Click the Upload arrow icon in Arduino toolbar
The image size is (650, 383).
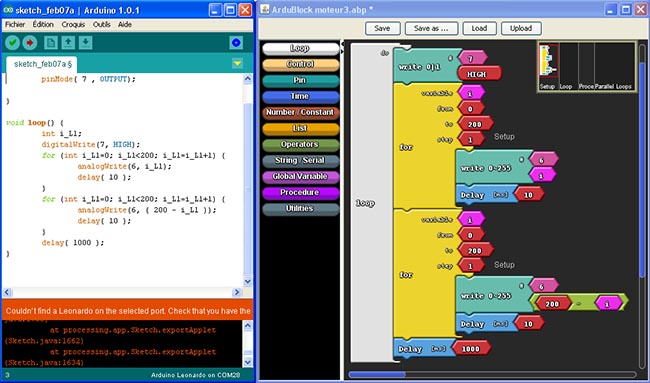pos(29,42)
